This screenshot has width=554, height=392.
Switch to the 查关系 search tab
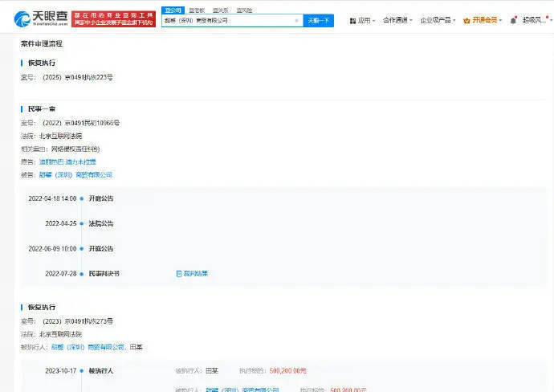coord(221,10)
